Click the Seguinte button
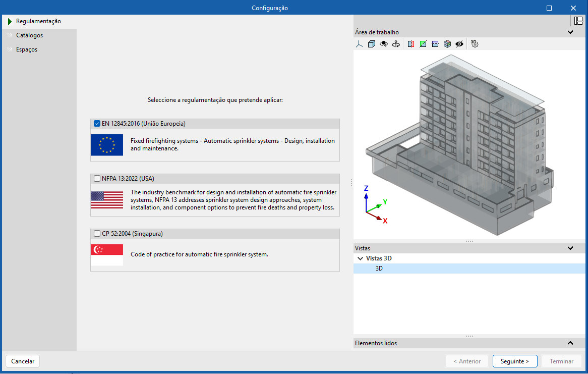Image resolution: width=588 pixels, height=374 pixels. pos(515,361)
